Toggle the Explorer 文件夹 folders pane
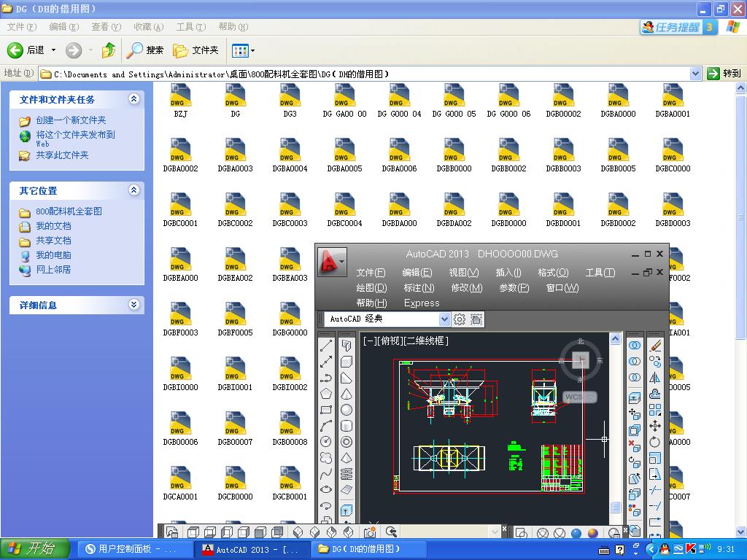 coord(196,50)
